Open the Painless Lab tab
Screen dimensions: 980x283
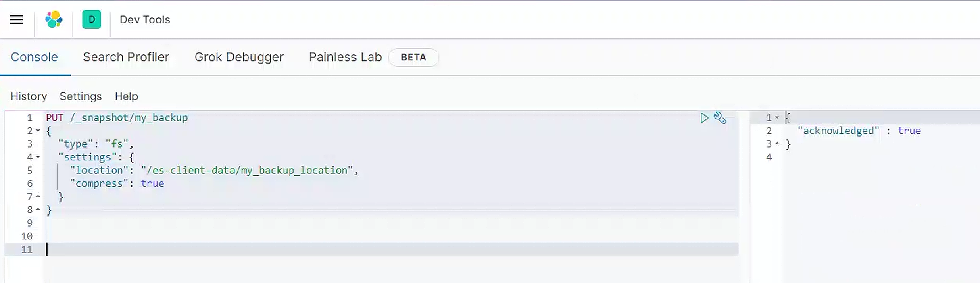click(x=345, y=57)
